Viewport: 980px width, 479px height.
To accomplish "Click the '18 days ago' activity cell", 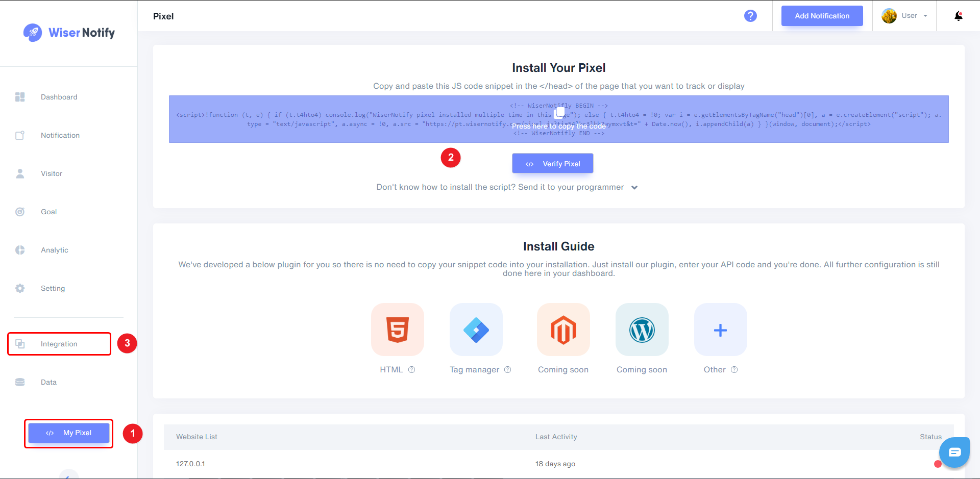I will click(555, 464).
